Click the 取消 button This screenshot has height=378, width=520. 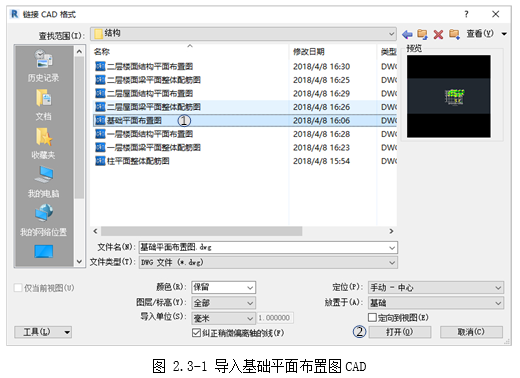471,332
